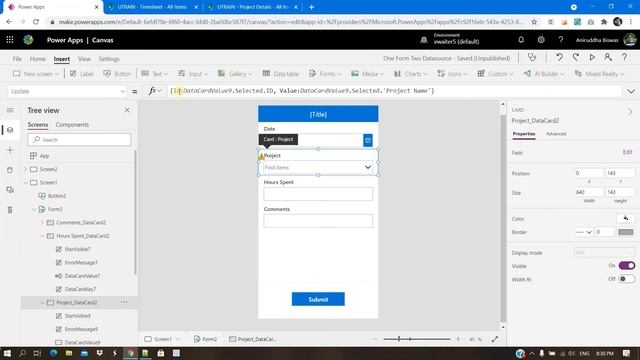
Task: Select Button2 in tree view
Action: [57, 196]
